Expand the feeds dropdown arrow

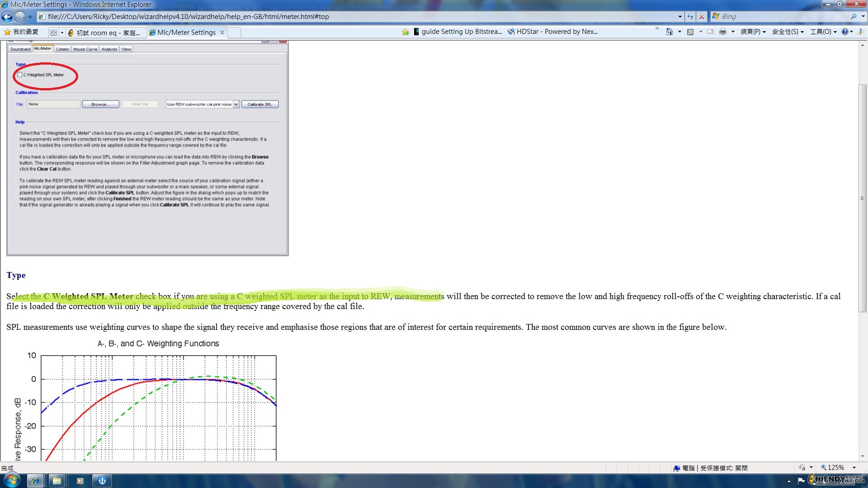point(701,32)
